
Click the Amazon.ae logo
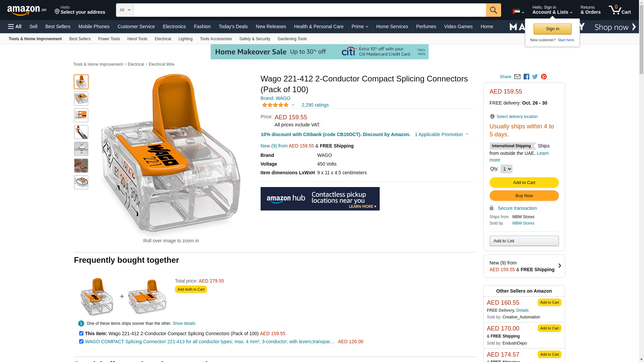pyautogui.click(x=27, y=10)
